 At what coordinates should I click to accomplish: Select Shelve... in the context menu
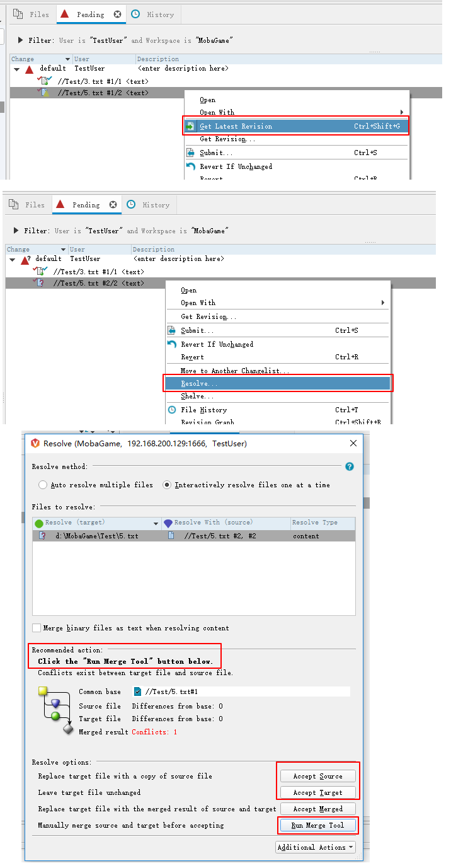197,396
